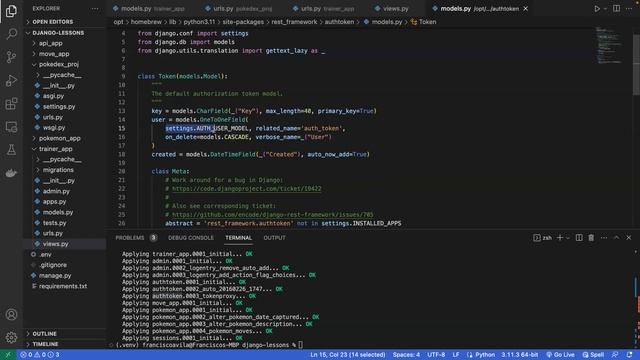Image resolution: width=640 pixels, height=360 pixels.
Task: Switch to urls.py trainer_app tab
Action: [x=324, y=9]
